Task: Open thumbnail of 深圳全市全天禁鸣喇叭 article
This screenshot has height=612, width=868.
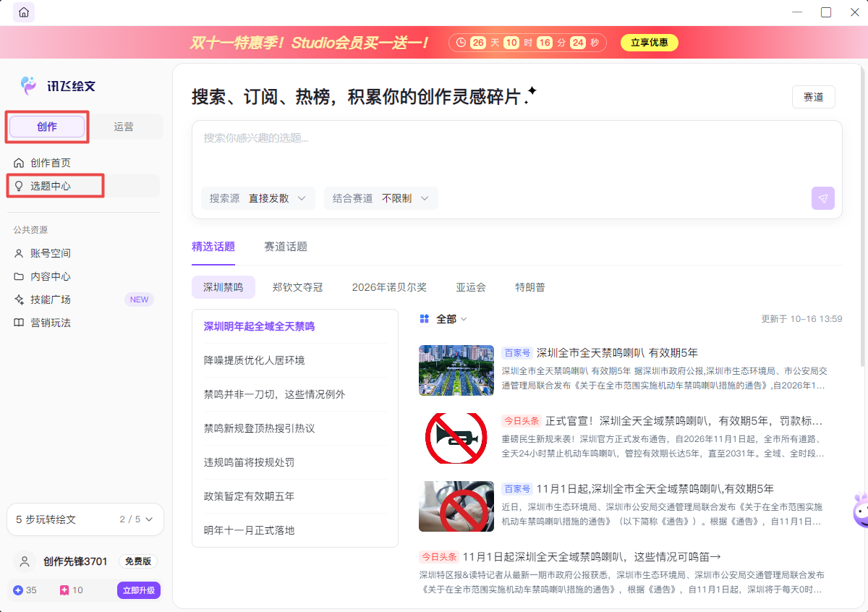Action: tap(456, 370)
